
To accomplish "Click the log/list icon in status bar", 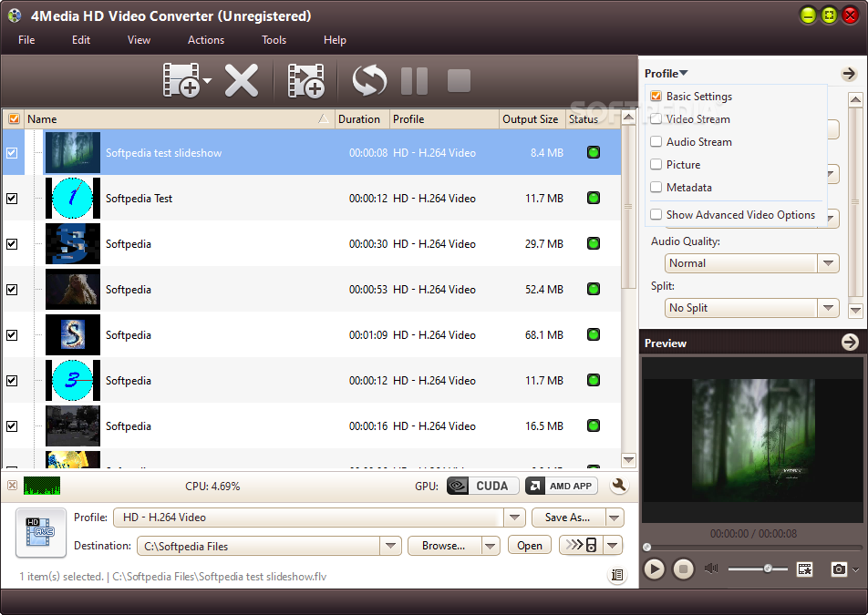I will [617, 575].
